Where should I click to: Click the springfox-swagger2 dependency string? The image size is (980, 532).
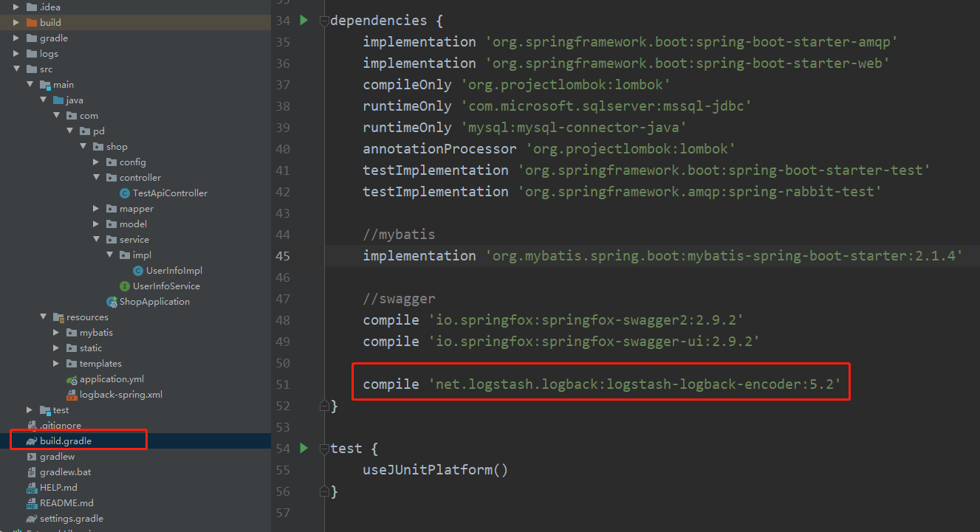(x=586, y=320)
